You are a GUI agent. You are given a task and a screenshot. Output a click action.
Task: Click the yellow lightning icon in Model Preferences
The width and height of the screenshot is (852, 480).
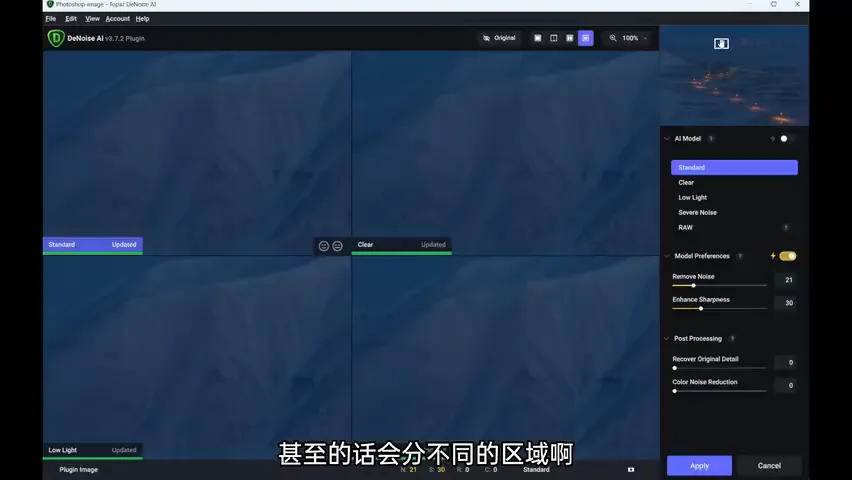click(773, 256)
